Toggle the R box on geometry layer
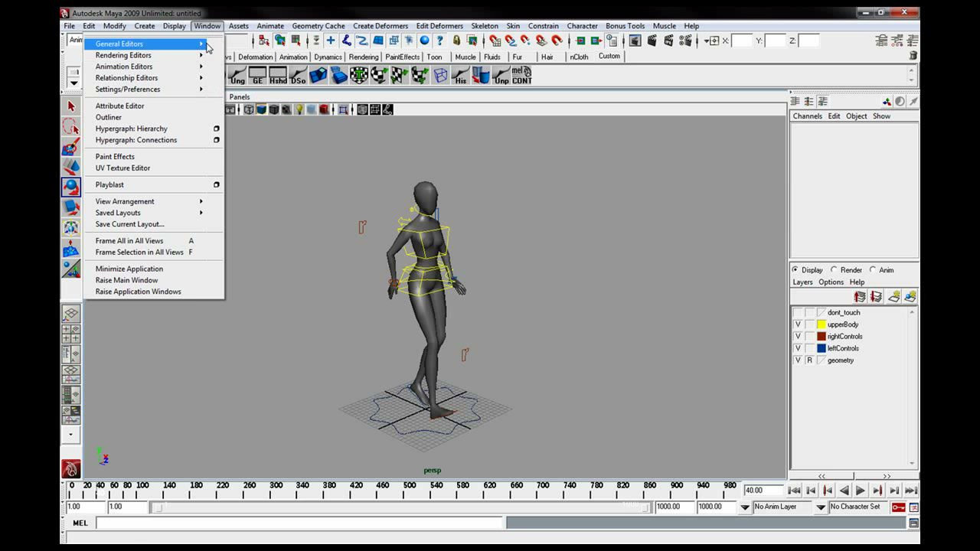This screenshot has height=551, width=980. coord(809,360)
